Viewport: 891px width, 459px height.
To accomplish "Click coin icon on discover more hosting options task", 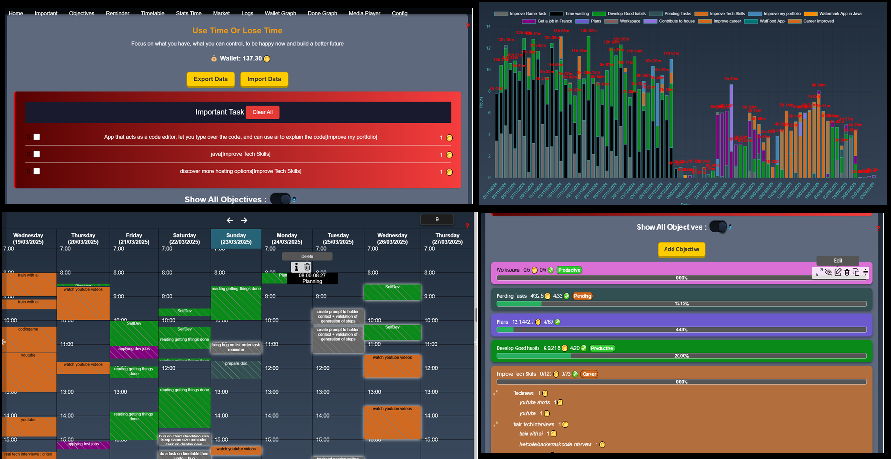I will (x=449, y=172).
